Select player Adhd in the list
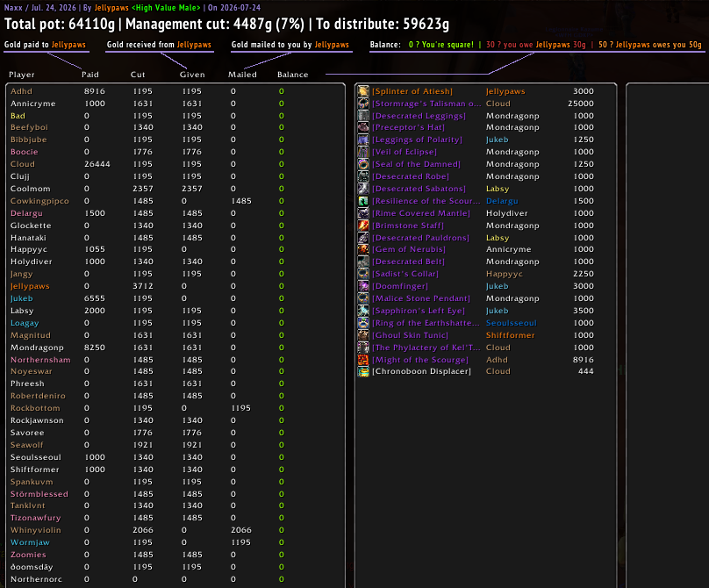709x588 pixels. (x=21, y=91)
